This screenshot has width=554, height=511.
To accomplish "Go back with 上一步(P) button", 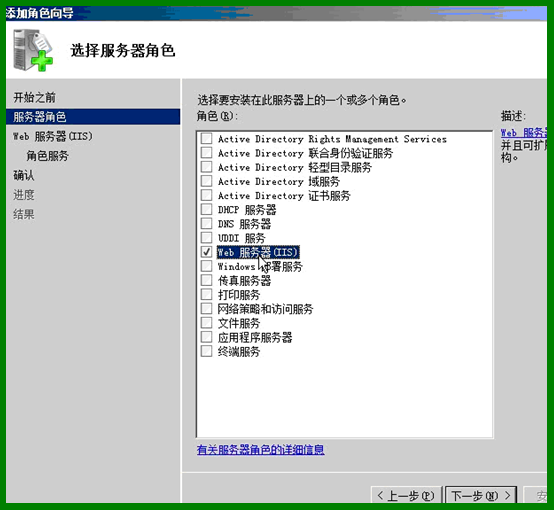I will [406, 495].
